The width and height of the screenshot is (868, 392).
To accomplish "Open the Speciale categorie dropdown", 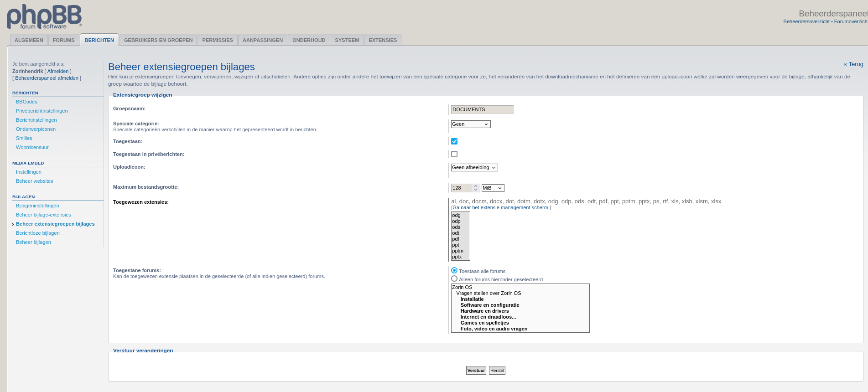I will [470, 124].
